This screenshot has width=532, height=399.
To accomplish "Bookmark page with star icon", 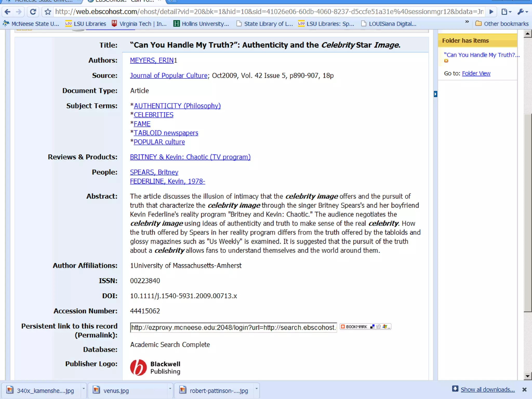I will point(48,12).
